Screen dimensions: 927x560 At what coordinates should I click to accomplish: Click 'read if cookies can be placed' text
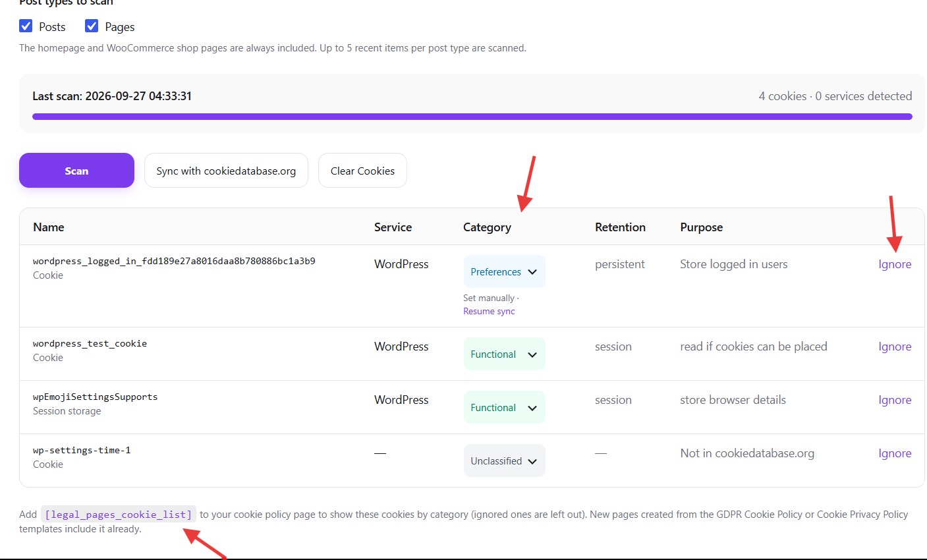click(x=753, y=347)
